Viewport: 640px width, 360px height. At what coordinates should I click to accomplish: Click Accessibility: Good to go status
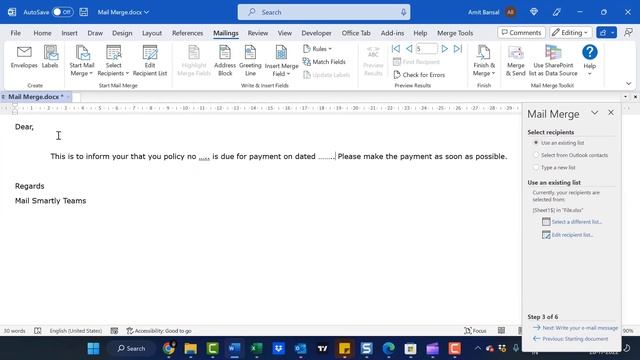pyautogui.click(x=159, y=331)
